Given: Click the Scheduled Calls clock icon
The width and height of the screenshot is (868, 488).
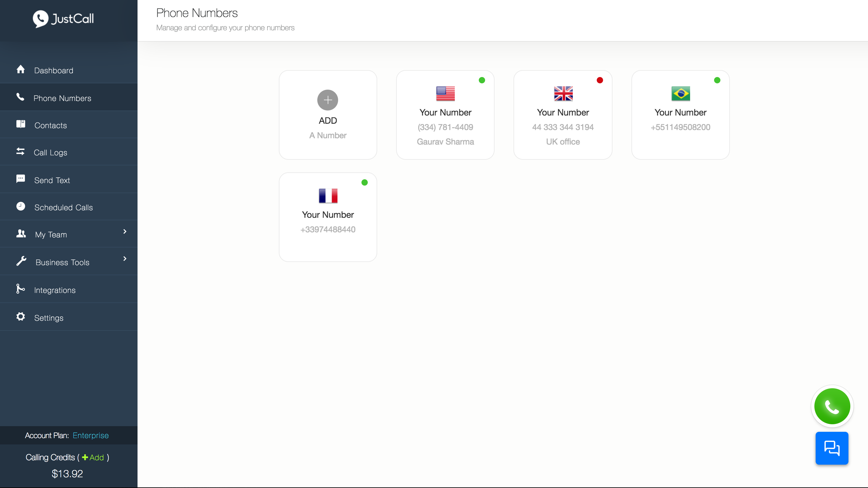Looking at the screenshot, I should 21,206.
